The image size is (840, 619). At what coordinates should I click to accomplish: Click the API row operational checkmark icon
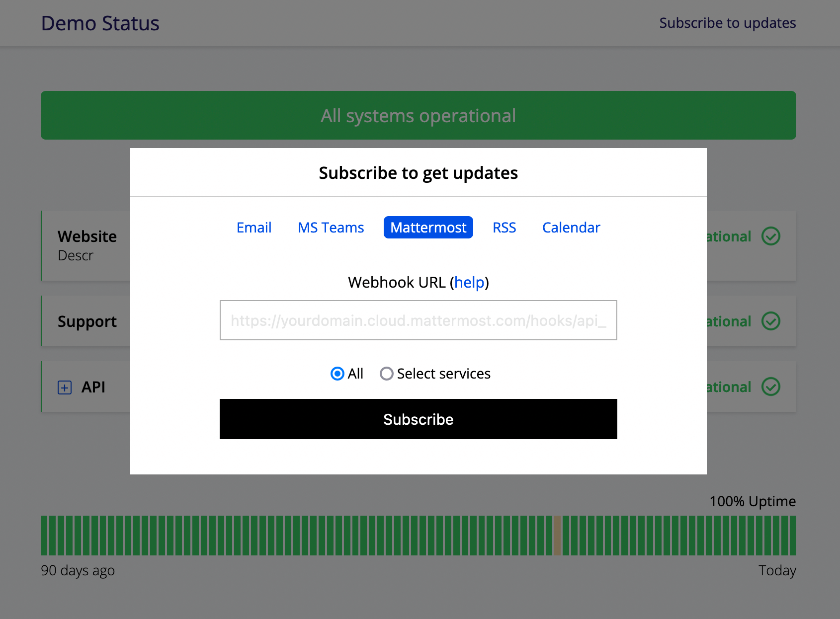click(771, 387)
